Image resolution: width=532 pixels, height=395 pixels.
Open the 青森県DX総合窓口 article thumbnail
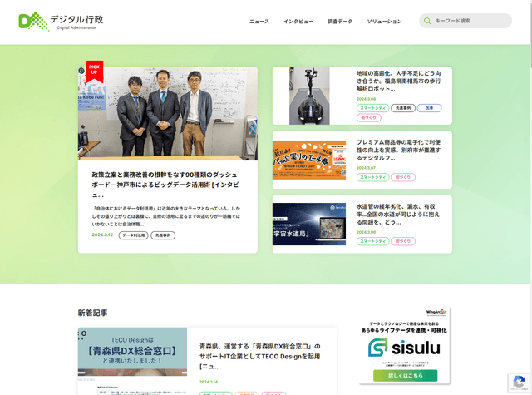click(132, 361)
